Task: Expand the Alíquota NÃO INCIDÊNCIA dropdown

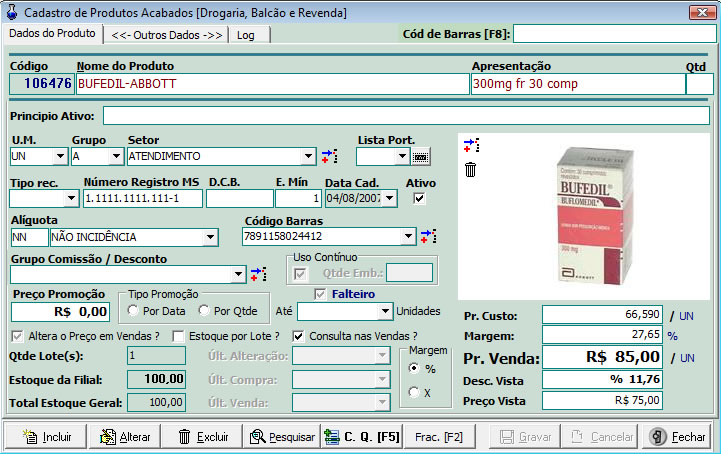Action: click(210, 237)
